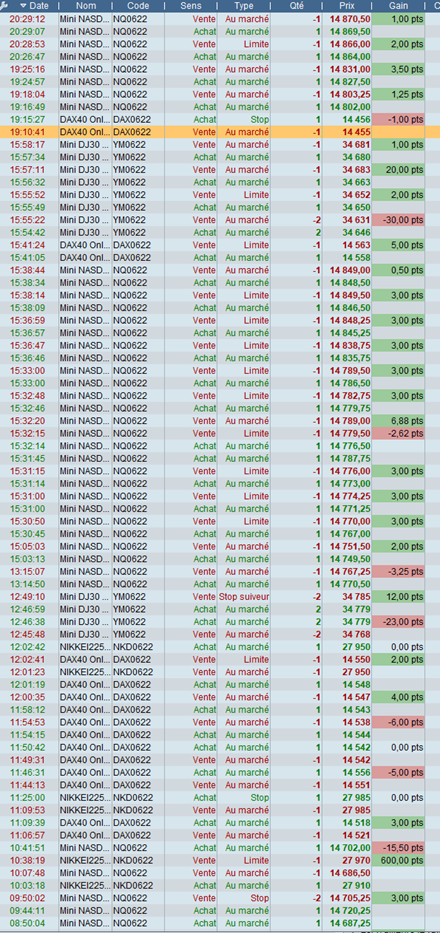Image resolution: width=440 pixels, height=933 pixels.
Task: Click the -3,25 pts gain cell
Action: coord(398,571)
